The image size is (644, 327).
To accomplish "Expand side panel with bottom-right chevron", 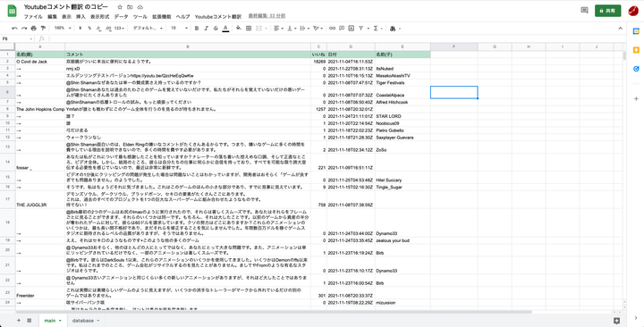I will (x=636, y=318).
